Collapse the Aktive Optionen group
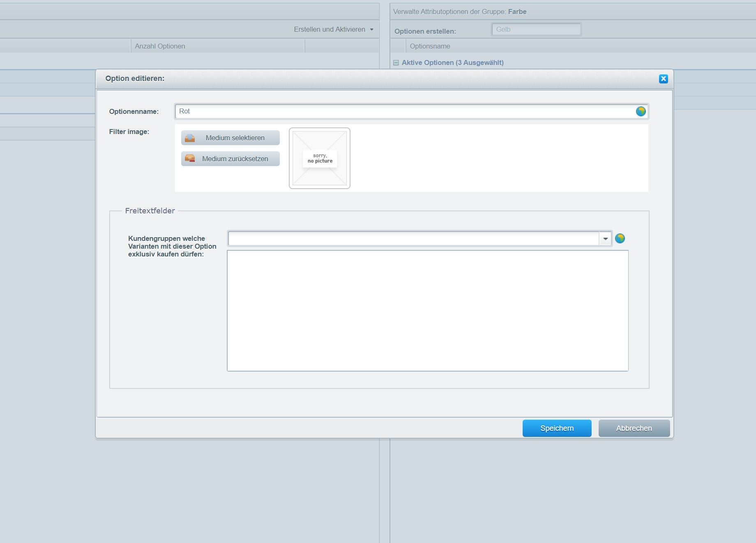Image resolution: width=756 pixels, height=543 pixels. 396,63
